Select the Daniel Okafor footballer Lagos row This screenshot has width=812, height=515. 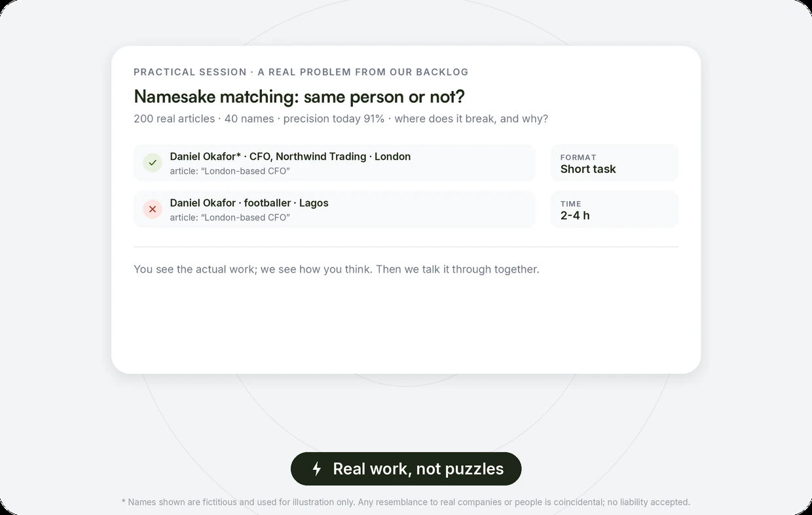(335, 209)
